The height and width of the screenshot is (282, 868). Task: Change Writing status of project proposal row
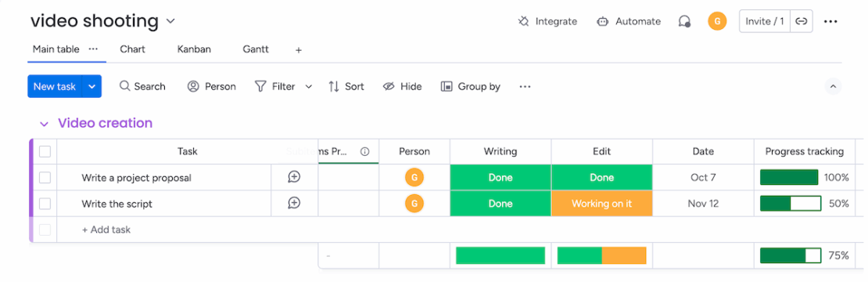(x=500, y=177)
